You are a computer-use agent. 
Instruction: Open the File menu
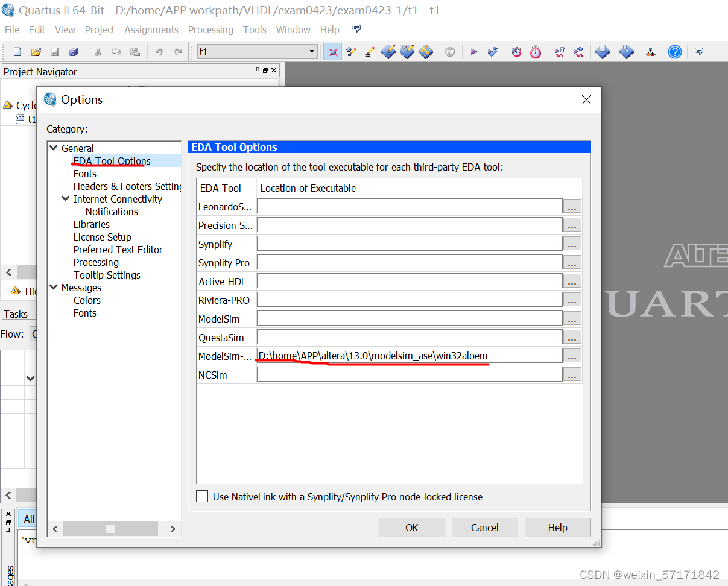12,30
